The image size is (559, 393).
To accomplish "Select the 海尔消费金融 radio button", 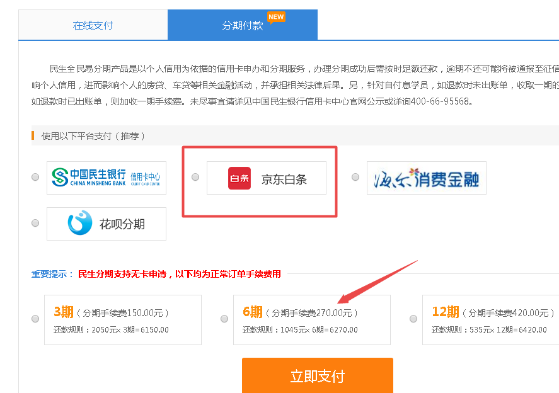I will click(x=355, y=177).
